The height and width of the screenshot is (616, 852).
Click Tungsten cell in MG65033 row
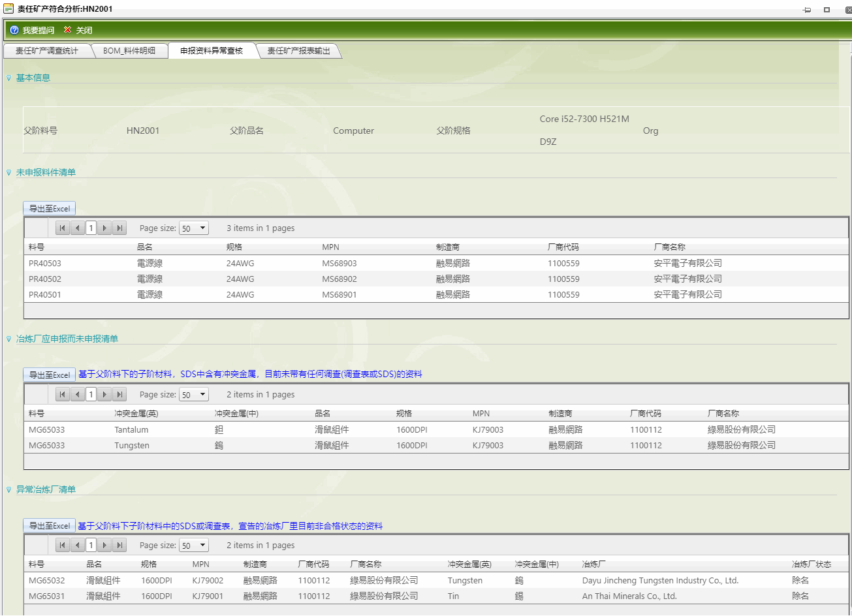[132, 446]
